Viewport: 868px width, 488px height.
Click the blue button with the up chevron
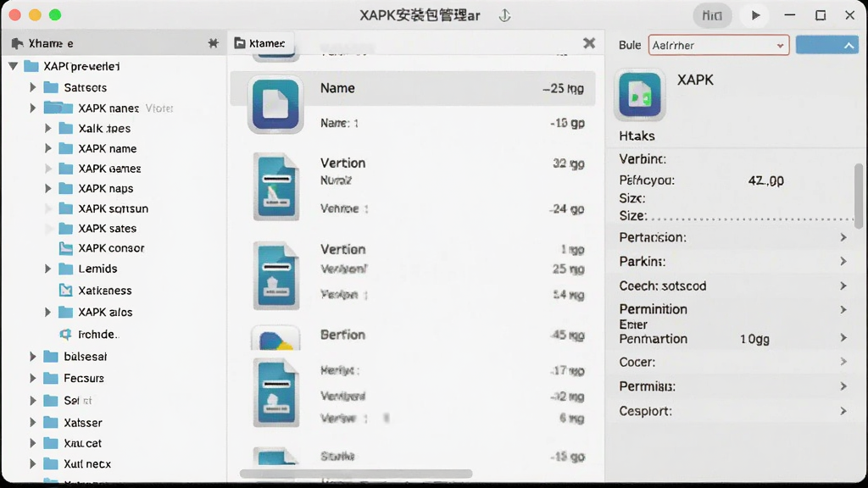click(x=827, y=46)
